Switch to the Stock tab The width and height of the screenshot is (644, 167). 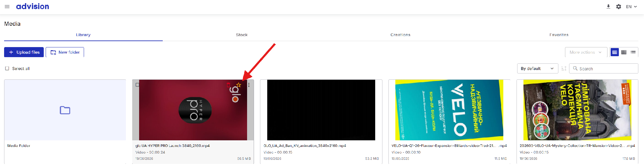[x=242, y=35]
